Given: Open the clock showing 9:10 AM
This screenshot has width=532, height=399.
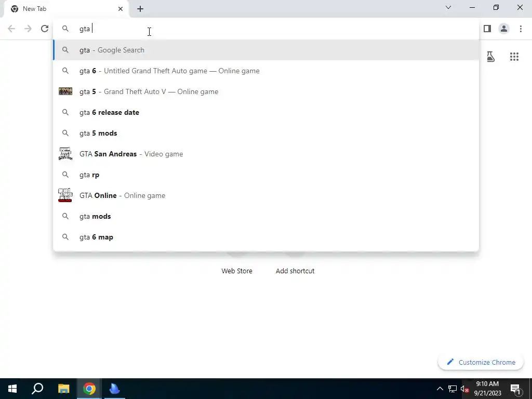Looking at the screenshot, I should tap(487, 389).
